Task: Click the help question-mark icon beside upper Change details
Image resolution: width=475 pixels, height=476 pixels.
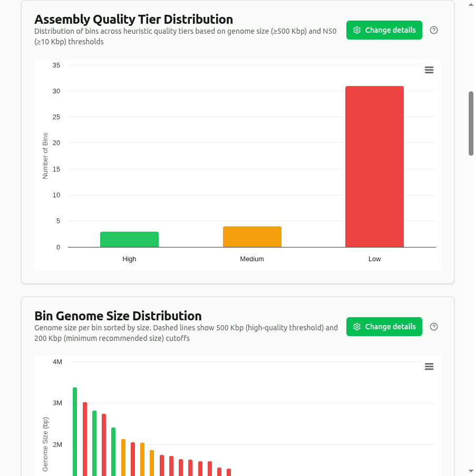Action: [433, 30]
